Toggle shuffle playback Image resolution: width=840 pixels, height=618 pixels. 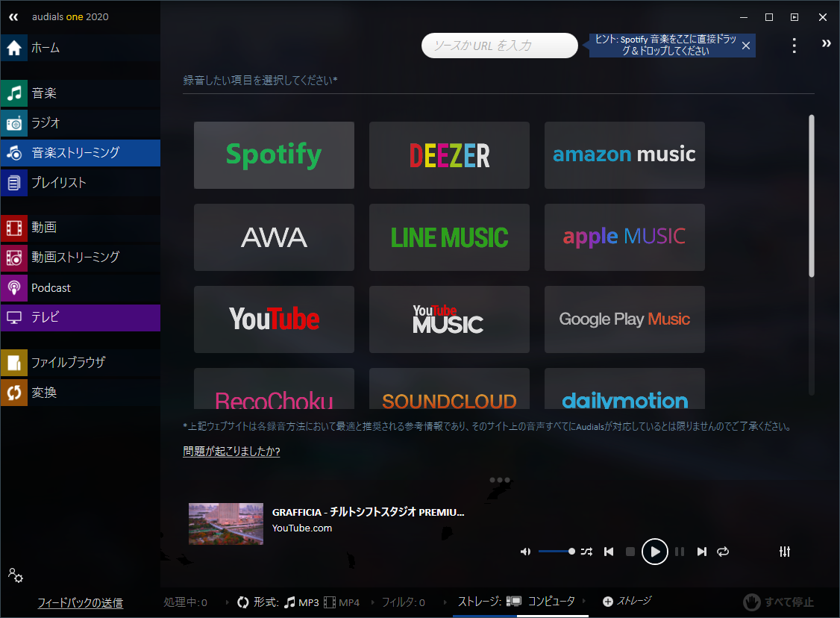(x=586, y=552)
